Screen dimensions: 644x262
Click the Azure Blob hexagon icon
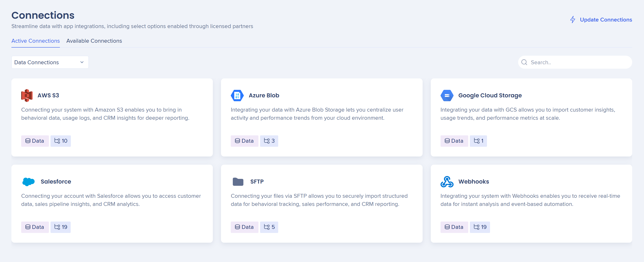(237, 95)
